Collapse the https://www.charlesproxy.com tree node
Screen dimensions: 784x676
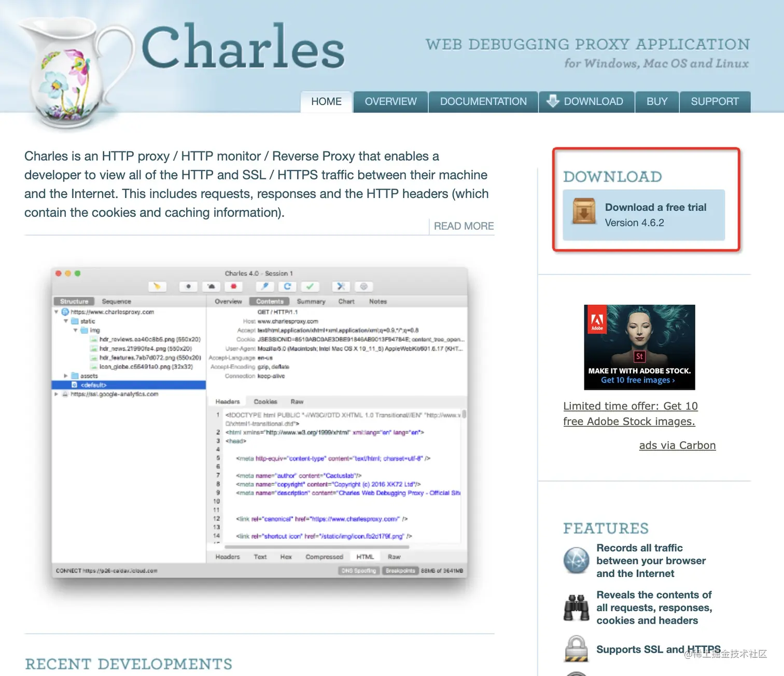(56, 312)
